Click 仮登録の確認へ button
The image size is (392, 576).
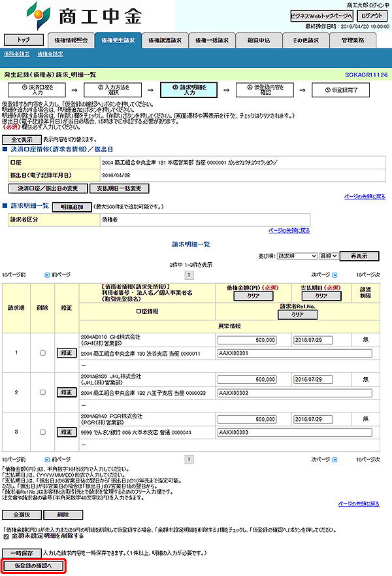point(33,566)
